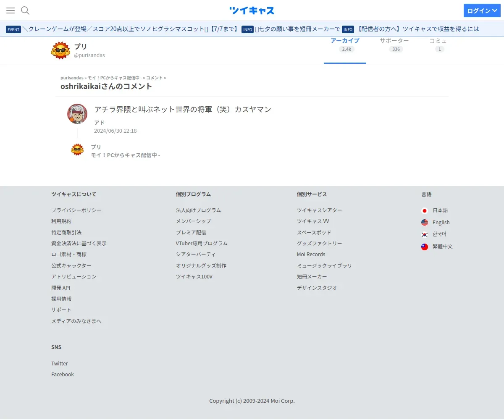Open 特定商取引法 footer link
Image resolution: width=504 pixels, height=420 pixels.
point(66,232)
